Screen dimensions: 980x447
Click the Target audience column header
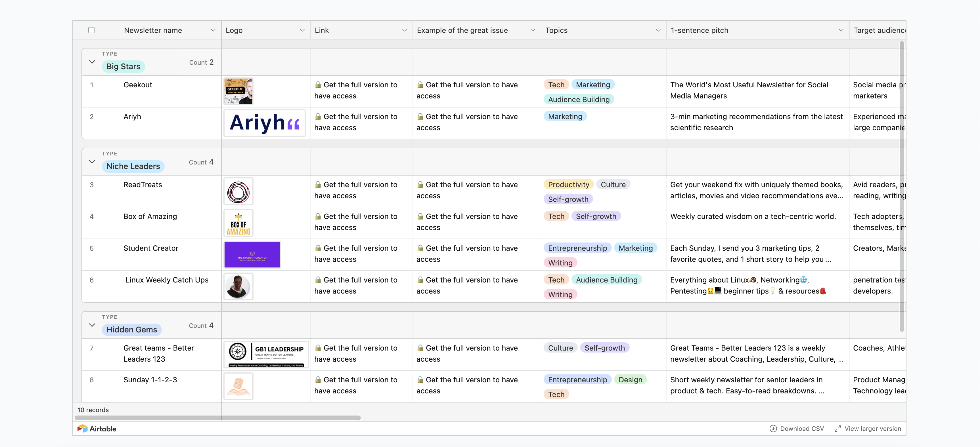tap(877, 30)
